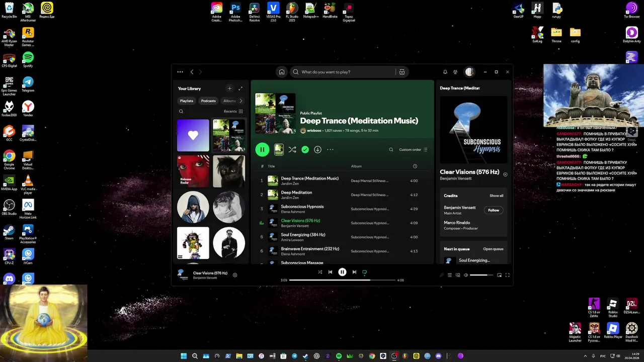The height and width of the screenshot is (362, 644).
Task: Download the Deep Trance playlist
Action: [317, 149]
